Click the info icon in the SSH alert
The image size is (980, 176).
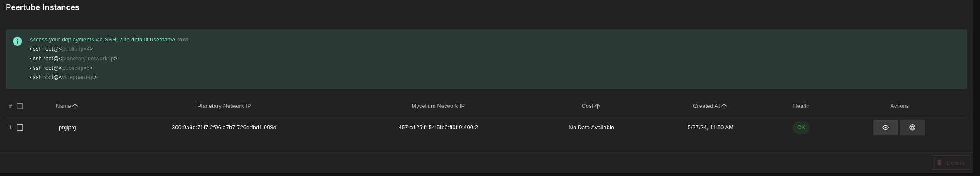coord(17,41)
